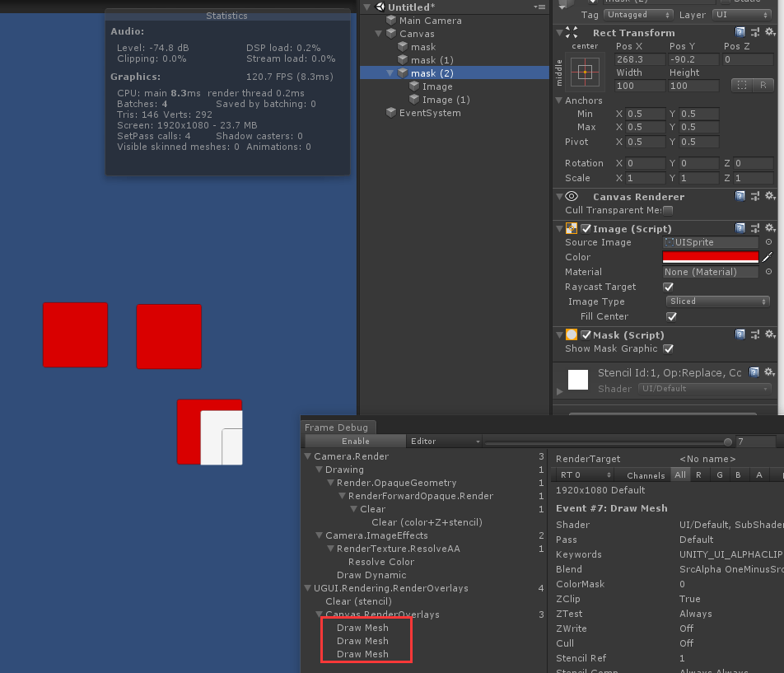
Task: Open anchor presets box in Rect Transform
Action: [x=585, y=72]
